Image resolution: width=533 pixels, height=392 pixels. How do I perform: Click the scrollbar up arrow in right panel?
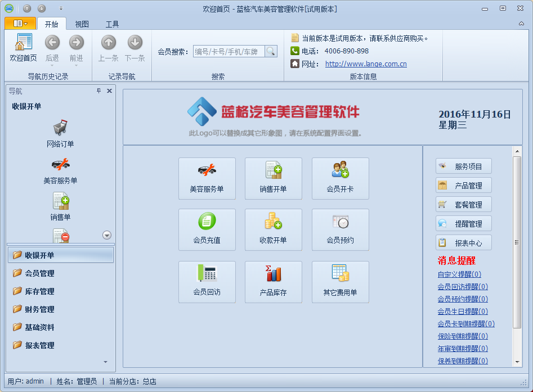tap(517, 151)
